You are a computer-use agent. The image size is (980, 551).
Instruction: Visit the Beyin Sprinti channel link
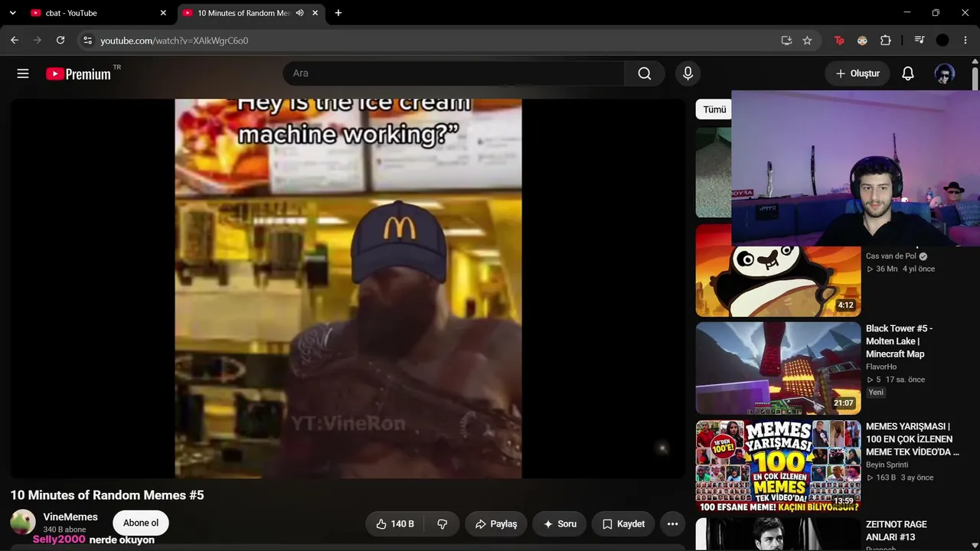coord(887,465)
